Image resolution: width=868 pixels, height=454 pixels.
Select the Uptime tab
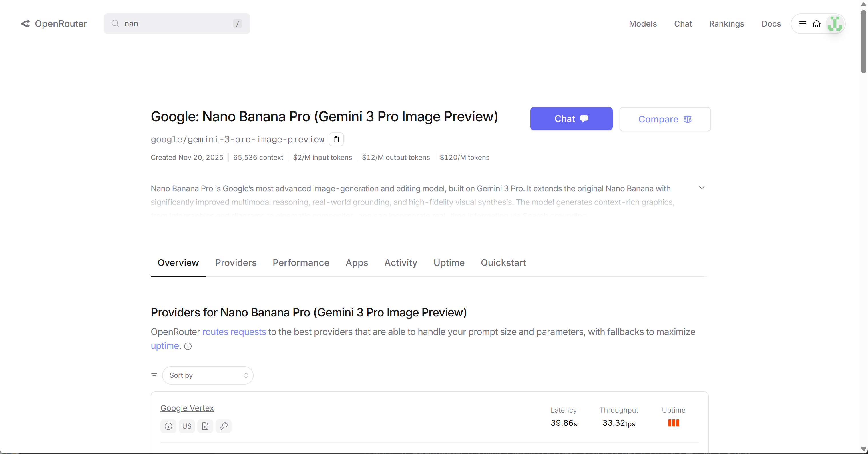click(x=449, y=262)
